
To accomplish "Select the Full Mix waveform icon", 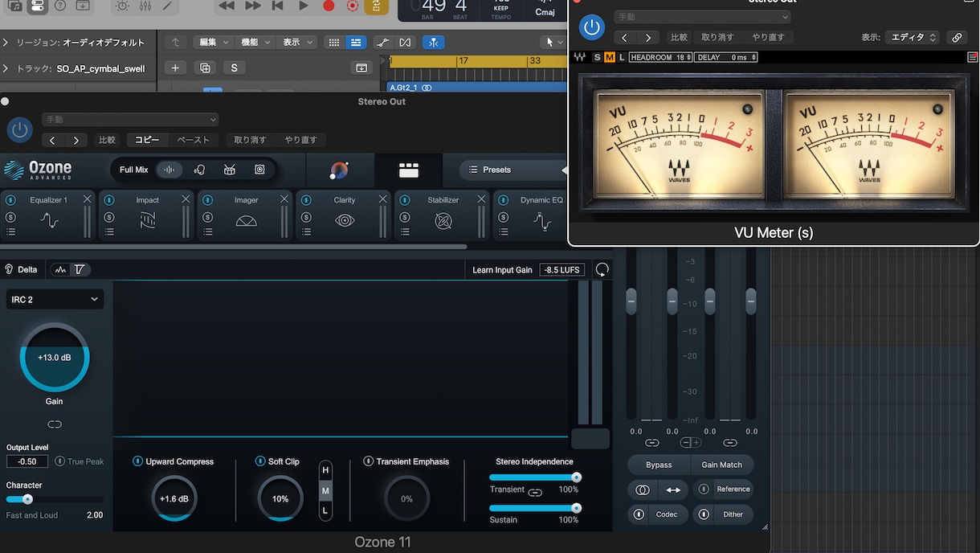I will [x=169, y=170].
